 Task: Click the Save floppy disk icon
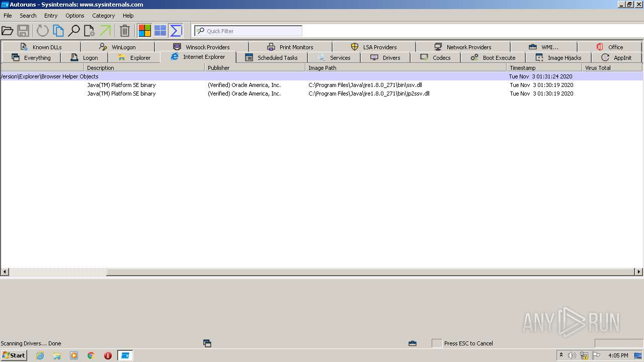(x=23, y=31)
